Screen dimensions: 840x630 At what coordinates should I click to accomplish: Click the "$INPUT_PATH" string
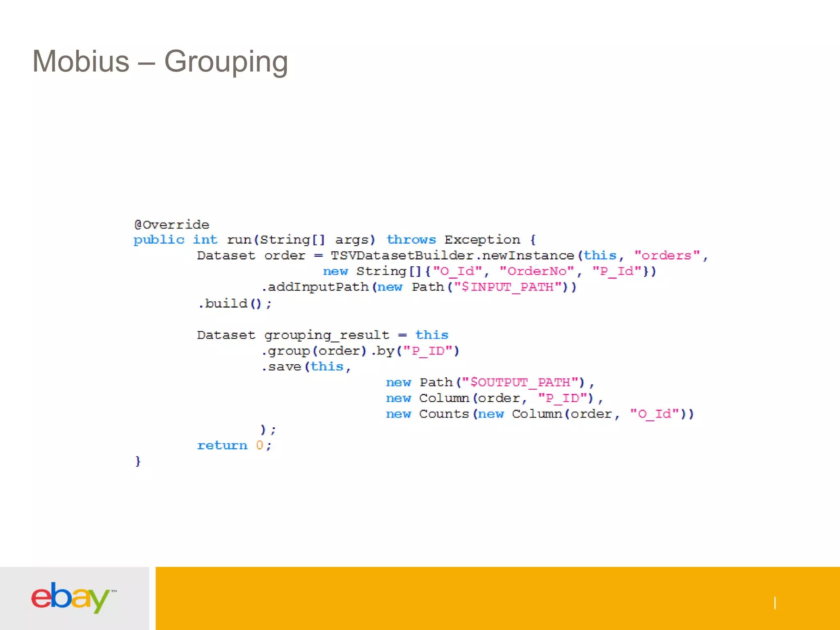508,287
